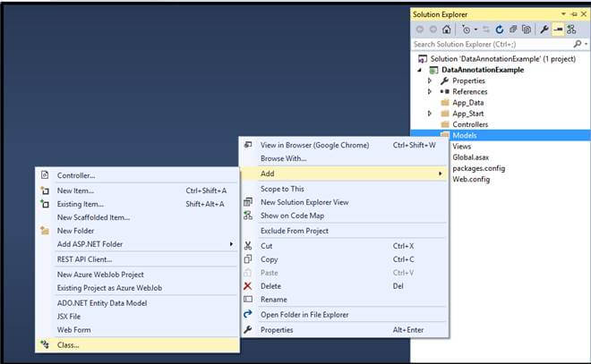The image size is (591, 364).
Task: Open the Solution Explorer window options dropdown
Action: coord(563,14)
